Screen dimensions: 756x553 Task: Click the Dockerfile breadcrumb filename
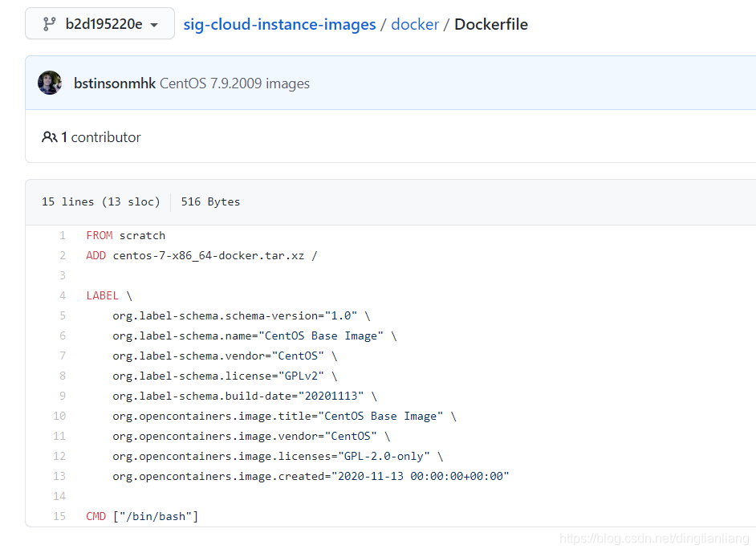click(x=491, y=24)
